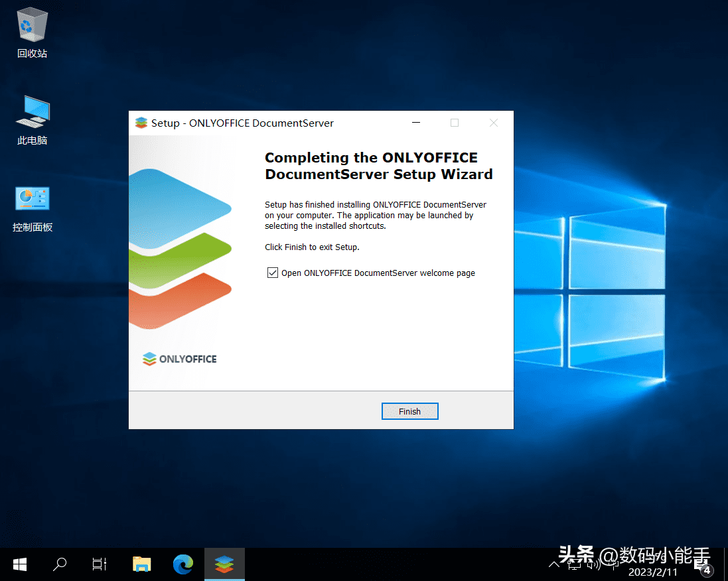Click the taskbar date 2023/2/11
This screenshot has height=581, width=728.
pyautogui.click(x=653, y=571)
